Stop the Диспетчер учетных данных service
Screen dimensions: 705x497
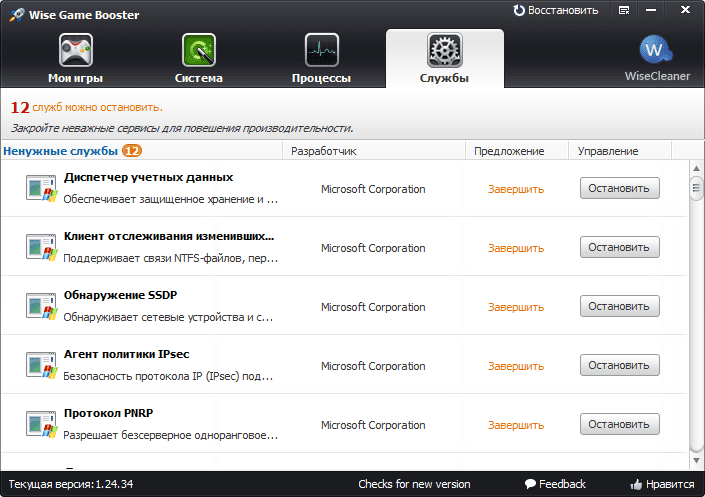619,189
